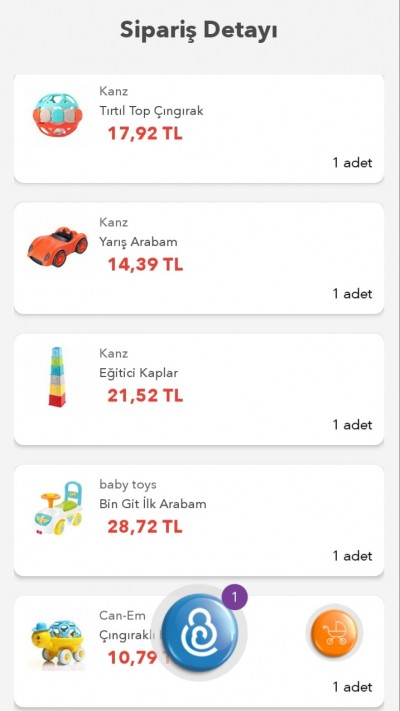Tap the Sipariş Detayı page title
The width and height of the screenshot is (400, 711).
[x=199, y=31]
